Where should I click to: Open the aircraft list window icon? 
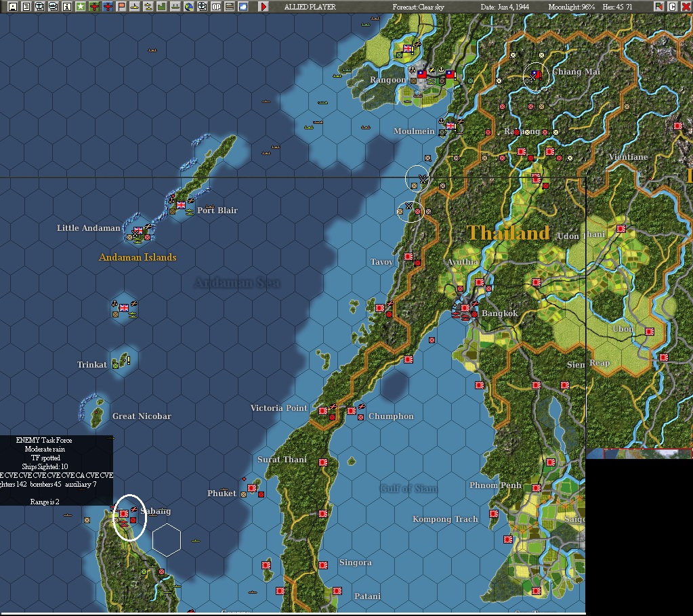pyautogui.click(x=40, y=6)
